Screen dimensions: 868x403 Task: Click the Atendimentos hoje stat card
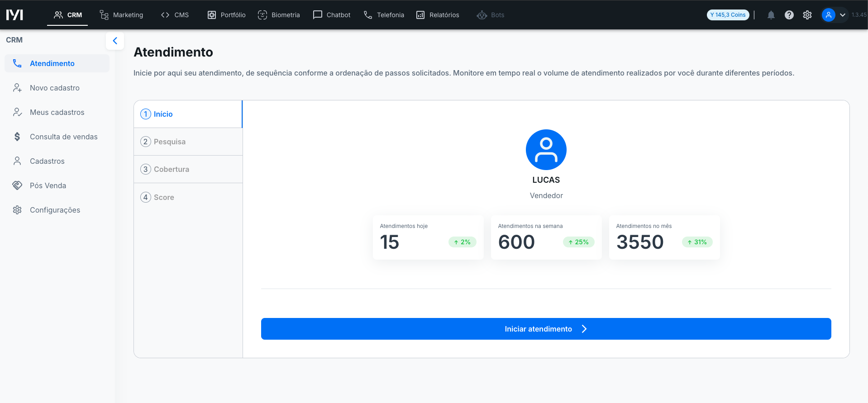(x=428, y=237)
